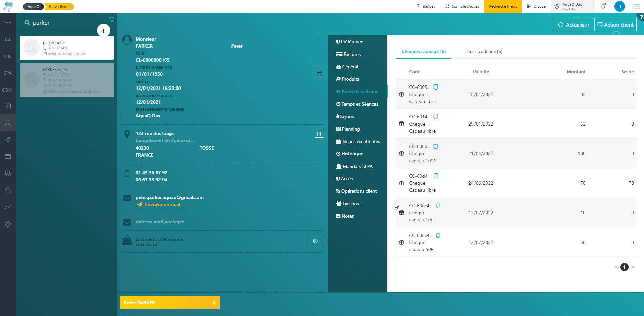
Task: Open the calendar icon in the left sidebar
Action: click(x=7, y=106)
